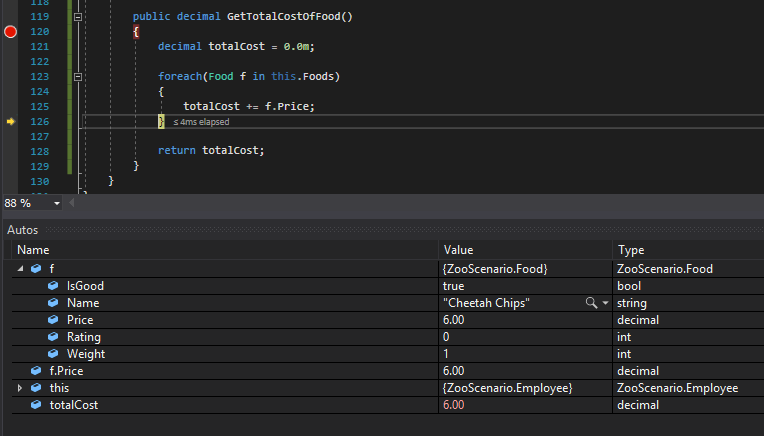Open the visualizer dropdown arrow for Name
This screenshot has height=436, width=764.
tap(605, 303)
